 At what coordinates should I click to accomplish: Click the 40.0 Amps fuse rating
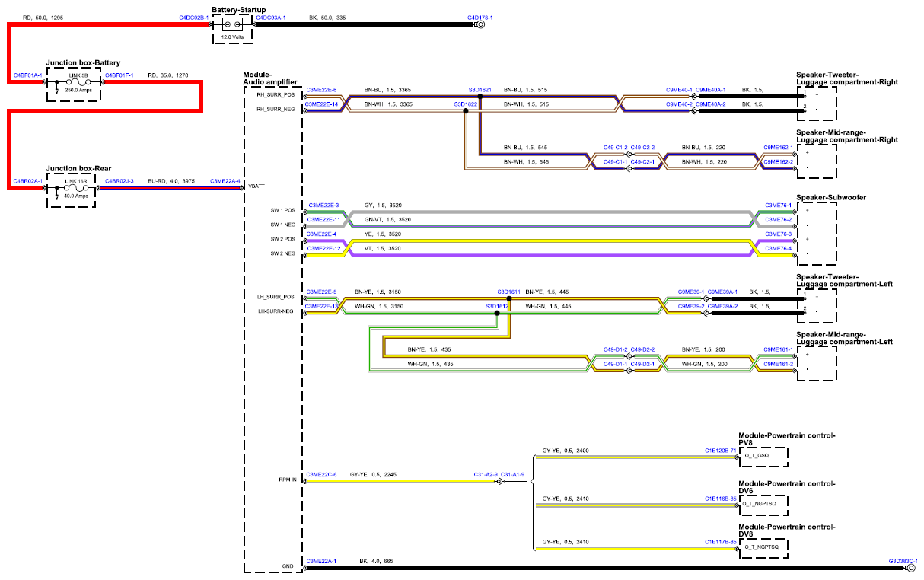[76, 196]
